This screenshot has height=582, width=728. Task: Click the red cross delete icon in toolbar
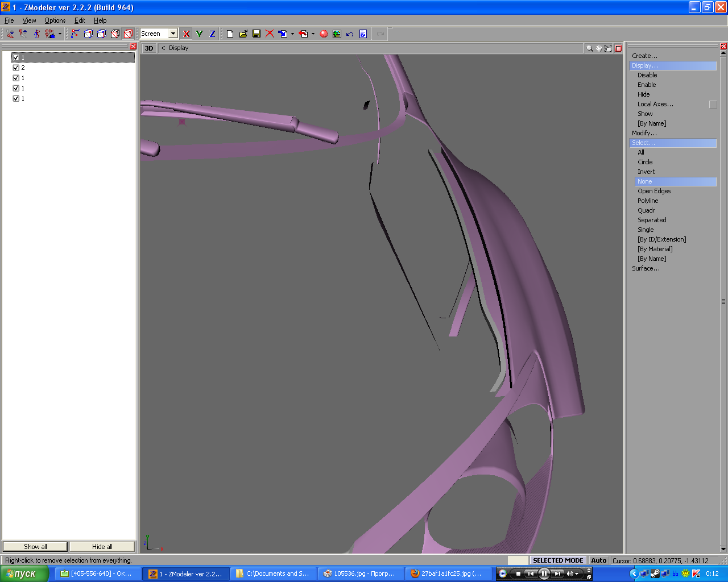click(270, 34)
